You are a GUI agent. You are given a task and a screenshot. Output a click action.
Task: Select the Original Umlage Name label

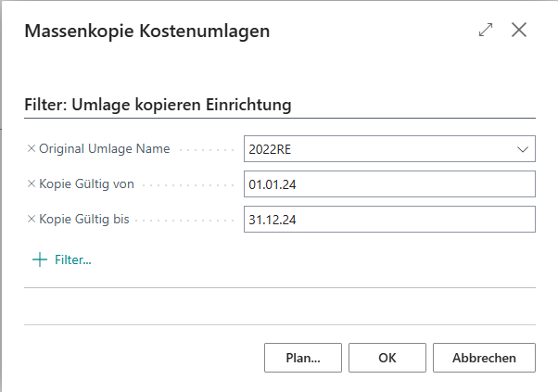[x=104, y=148]
